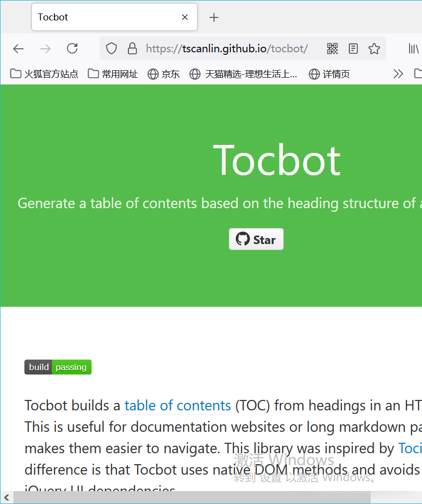Open the 详情页 bookmark
The height and width of the screenshot is (504, 422).
point(329,74)
